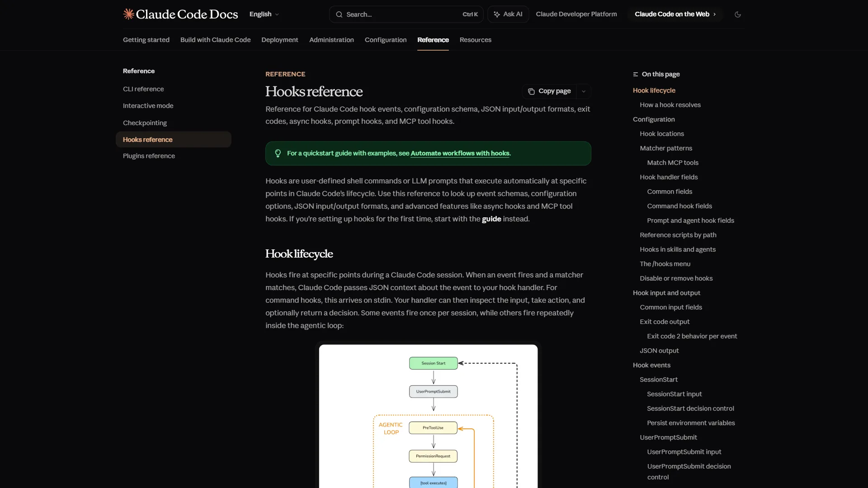Click the Claude Code Docs starburst logo
868x488 pixels.
[x=128, y=14]
